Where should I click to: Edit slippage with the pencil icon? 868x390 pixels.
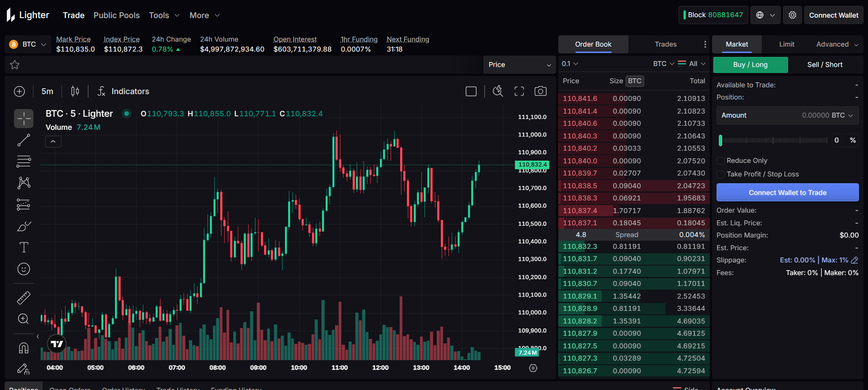coord(854,260)
